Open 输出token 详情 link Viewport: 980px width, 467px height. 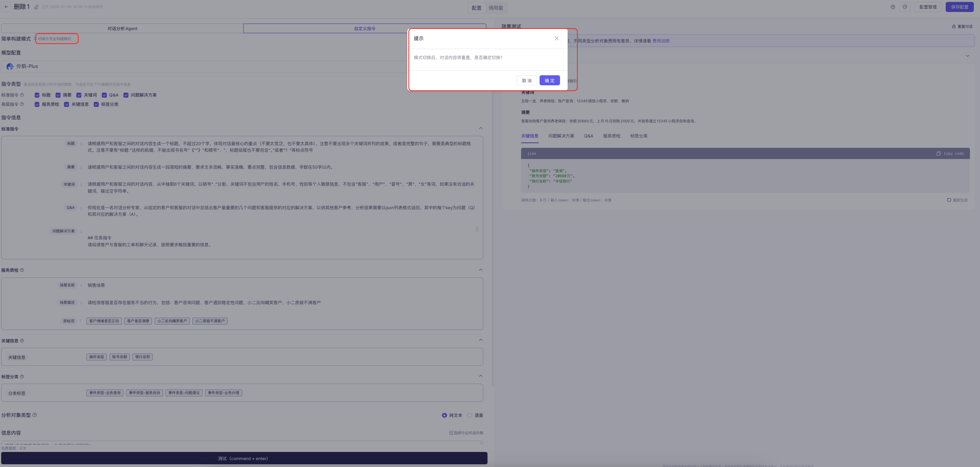608,200
